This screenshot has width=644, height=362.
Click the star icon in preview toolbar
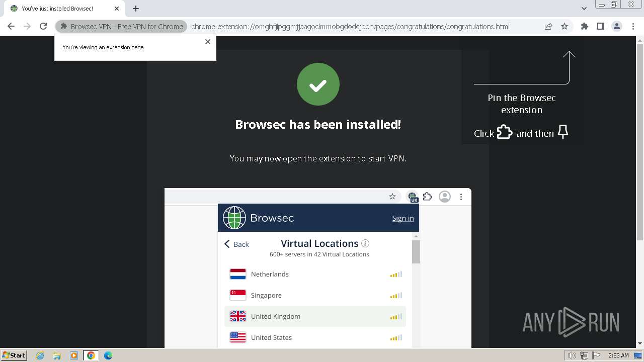[392, 197]
